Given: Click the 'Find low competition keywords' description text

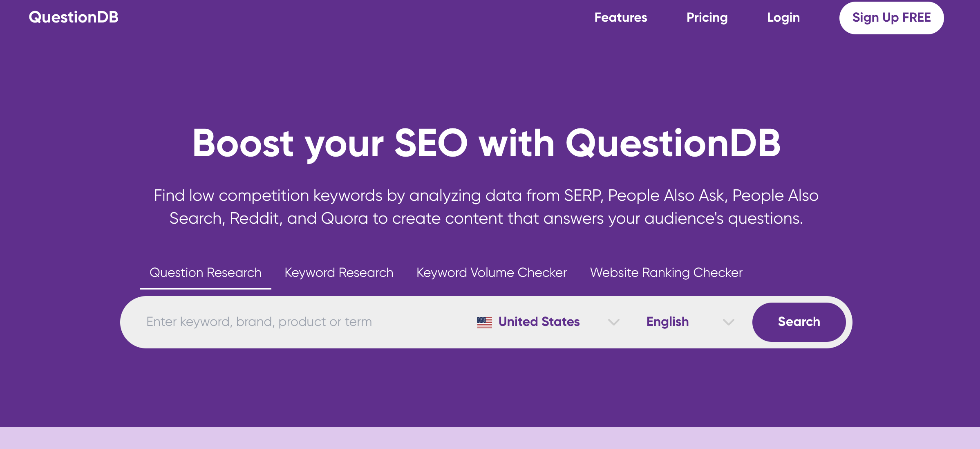Looking at the screenshot, I should tap(486, 207).
